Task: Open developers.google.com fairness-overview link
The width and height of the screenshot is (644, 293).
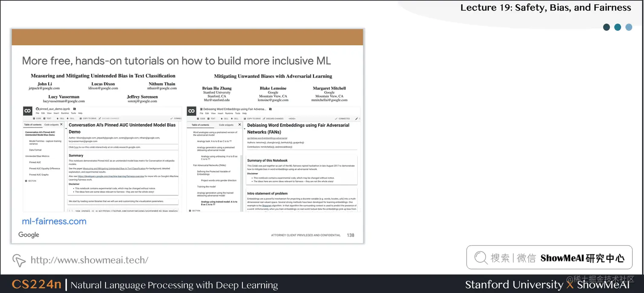Action: 111,176
